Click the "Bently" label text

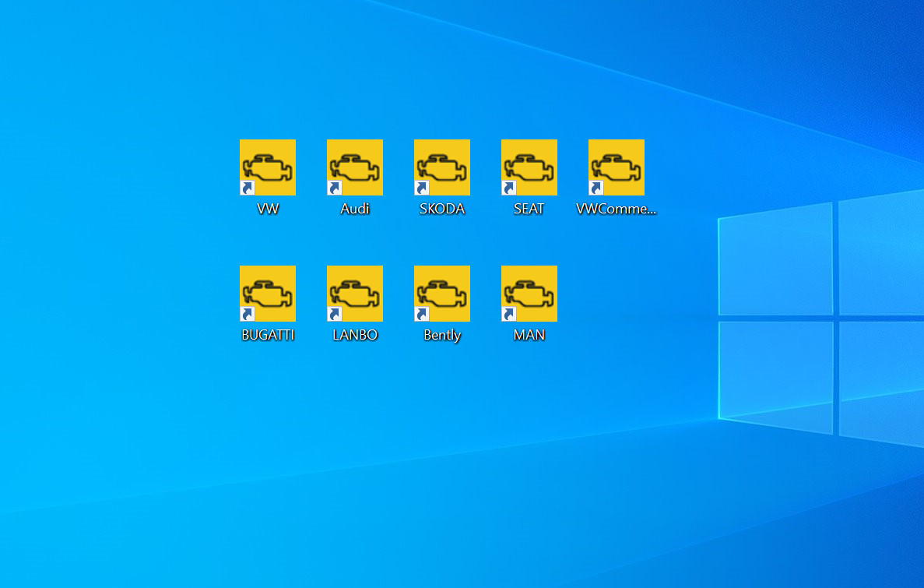tap(442, 336)
